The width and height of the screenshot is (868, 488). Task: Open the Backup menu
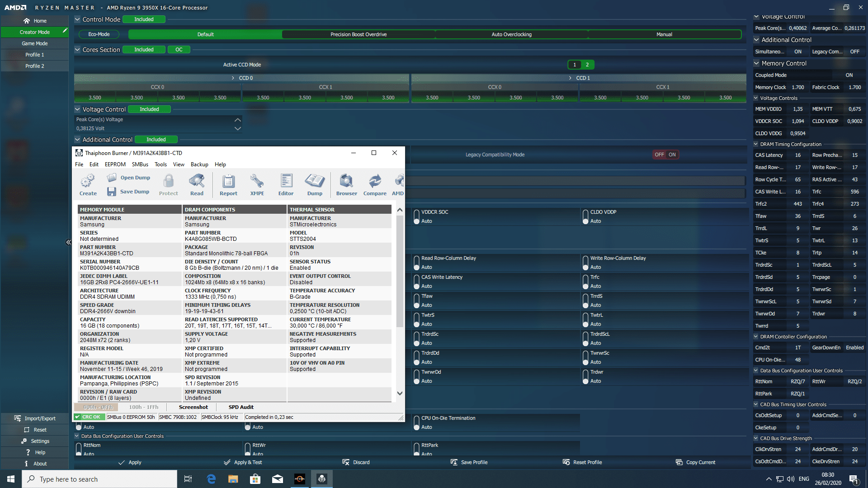pyautogui.click(x=199, y=164)
